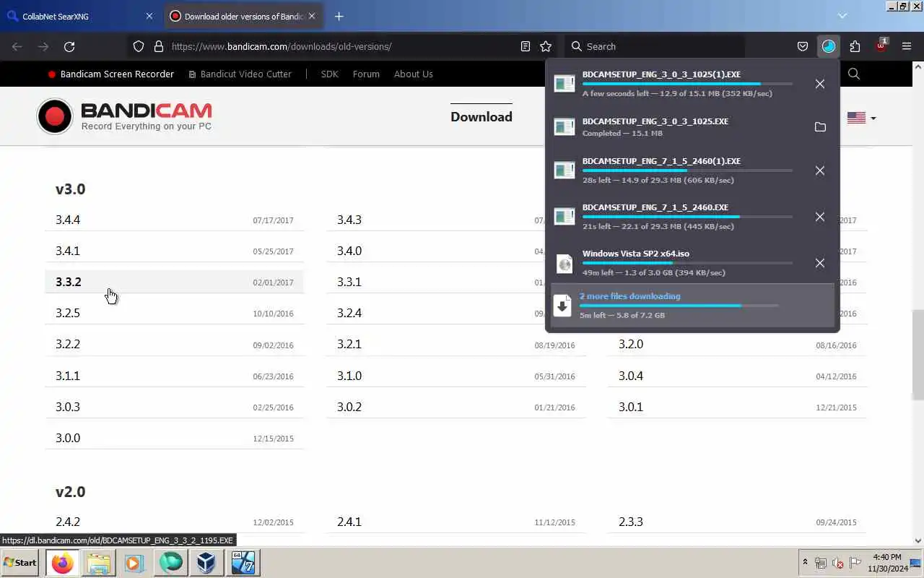The image size is (924, 578).
Task: Open the Pocket save icon
Action: 802,46
